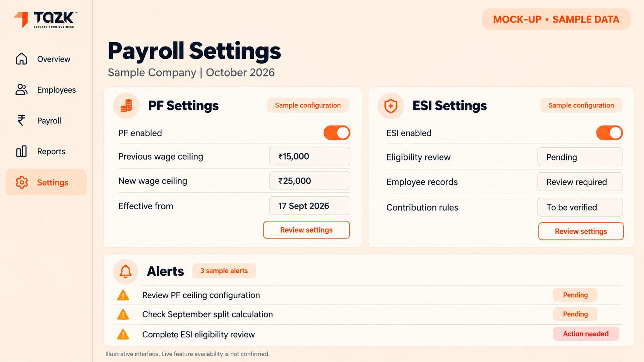
Task: Click the 3 sample alerts badge
Action: (224, 271)
